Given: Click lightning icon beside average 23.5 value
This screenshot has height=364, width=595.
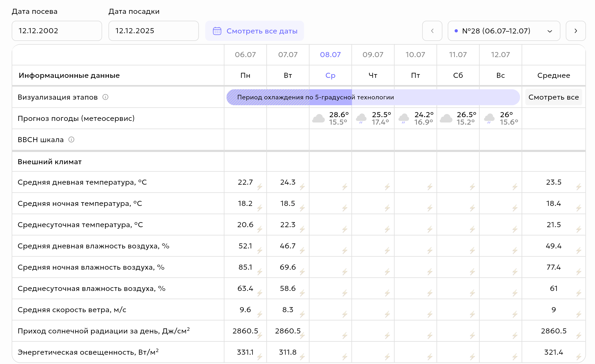Looking at the screenshot, I should pos(579,187).
